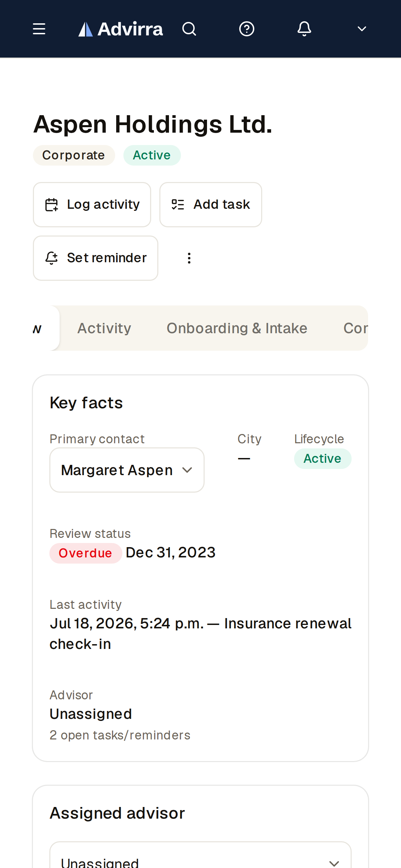Click the Key facts heading
The height and width of the screenshot is (868, 401).
(x=86, y=403)
